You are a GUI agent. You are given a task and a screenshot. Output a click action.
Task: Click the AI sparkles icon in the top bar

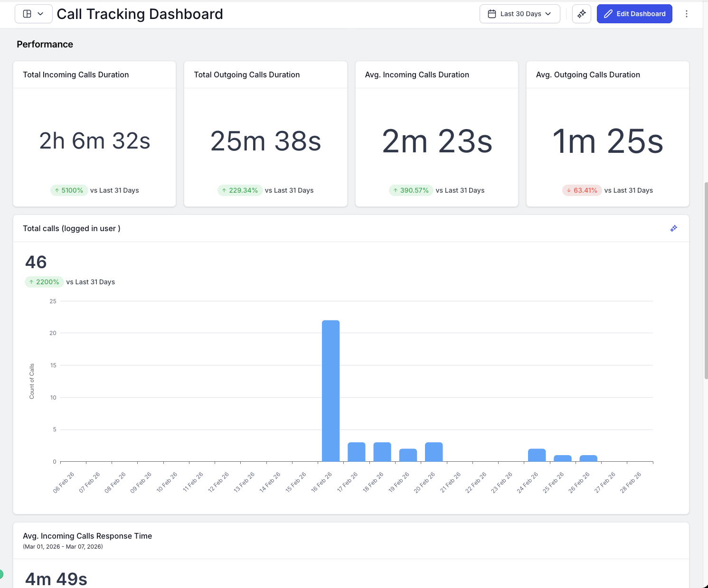[x=581, y=14]
